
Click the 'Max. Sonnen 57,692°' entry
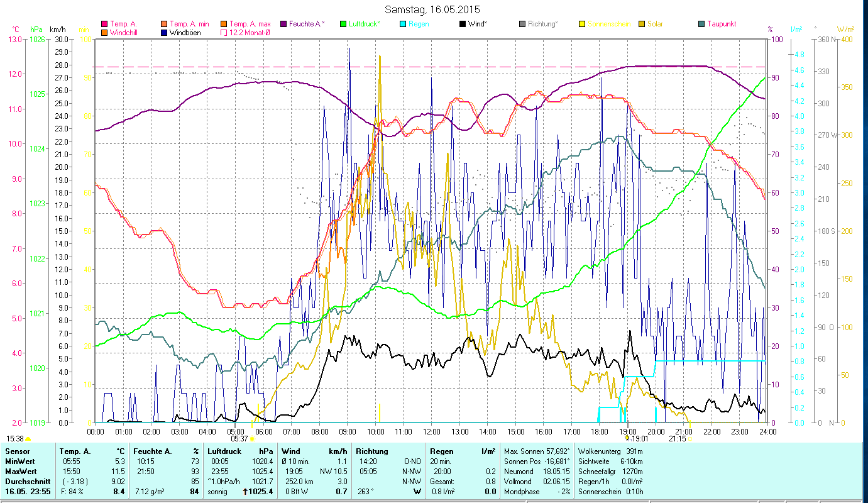pos(537,451)
